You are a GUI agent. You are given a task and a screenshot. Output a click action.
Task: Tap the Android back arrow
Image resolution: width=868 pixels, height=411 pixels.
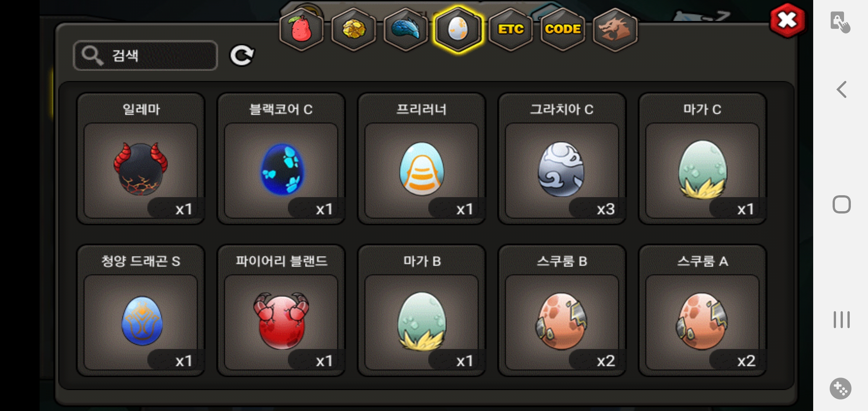[841, 89]
